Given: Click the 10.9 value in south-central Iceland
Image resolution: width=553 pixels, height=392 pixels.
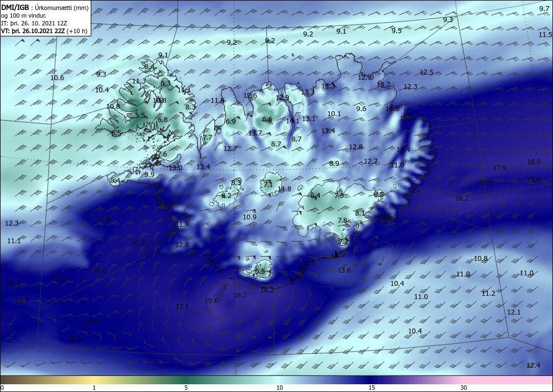Looking at the screenshot, I should click(x=249, y=217).
